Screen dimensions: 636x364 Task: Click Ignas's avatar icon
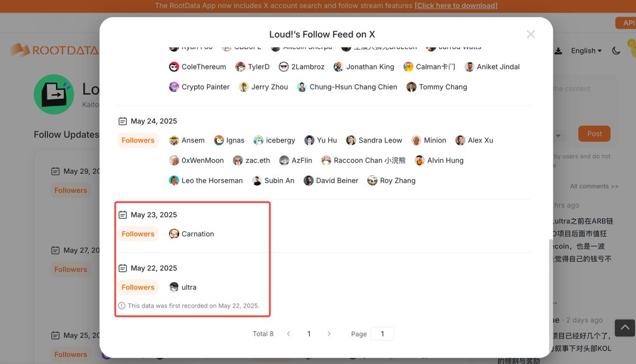tap(218, 140)
